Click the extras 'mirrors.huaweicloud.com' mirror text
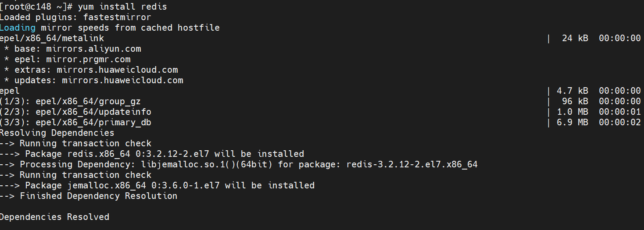The width and height of the screenshot is (644, 230). tap(117, 70)
